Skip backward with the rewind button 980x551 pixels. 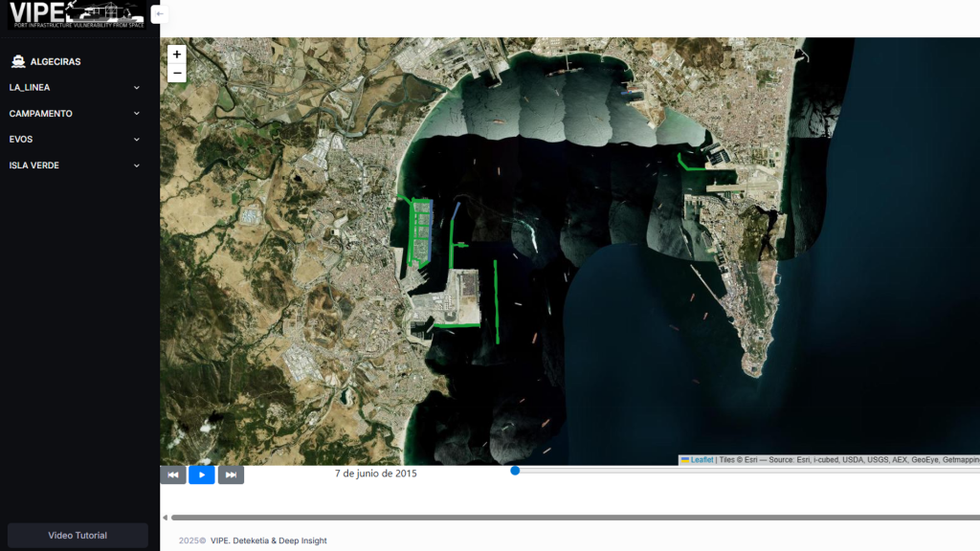point(173,474)
